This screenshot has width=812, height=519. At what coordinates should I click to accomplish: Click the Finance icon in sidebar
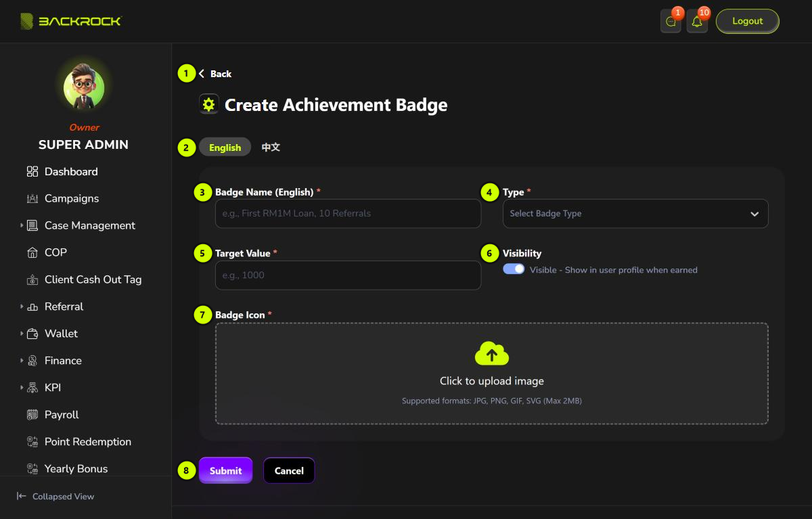pyautogui.click(x=32, y=361)
